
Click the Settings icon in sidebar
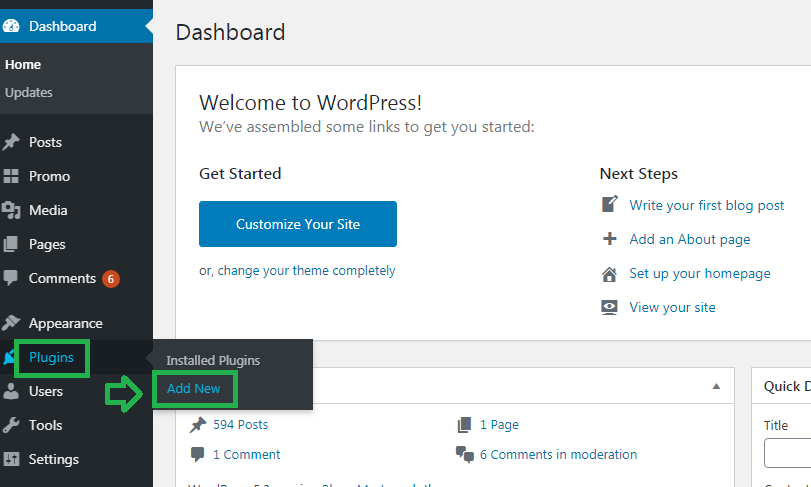(x=11, y=459)
